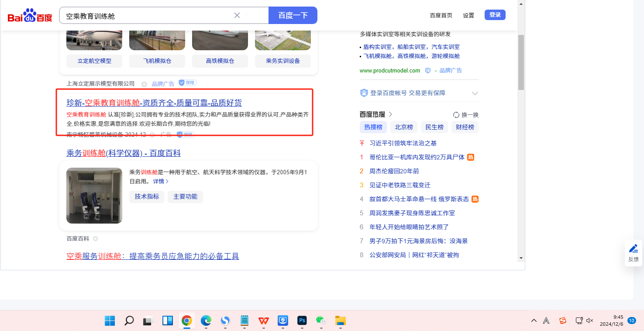Show hidden system tray icons chevron
This screenshot has height=331, width=644.
point(534,321)
